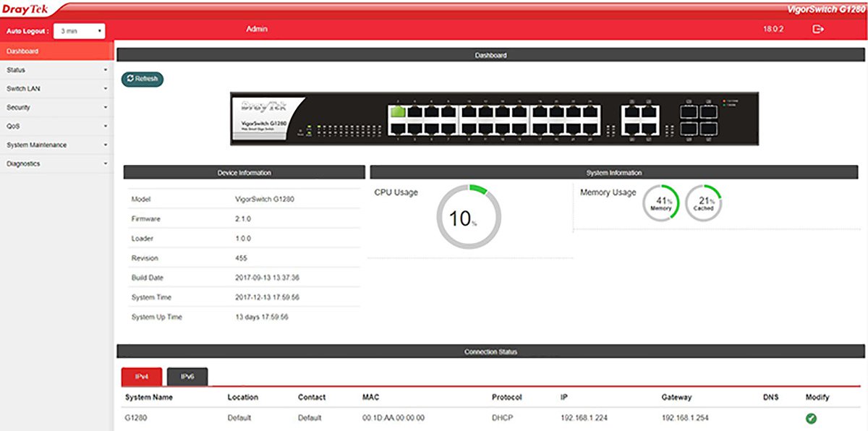Expand System Maintenance in the sidebar
The width and height of the screenshot is (868, 431).
(x=56, y=145)
